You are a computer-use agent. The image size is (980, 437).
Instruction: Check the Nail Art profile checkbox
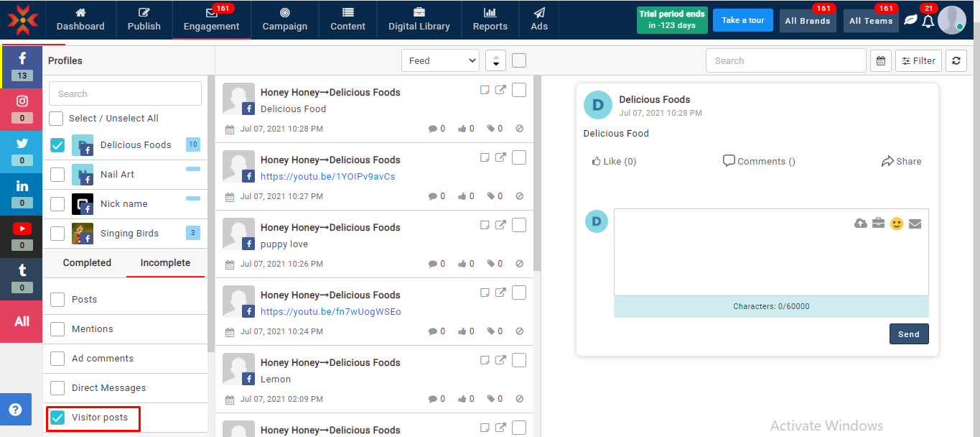click(x=57, y=175)
